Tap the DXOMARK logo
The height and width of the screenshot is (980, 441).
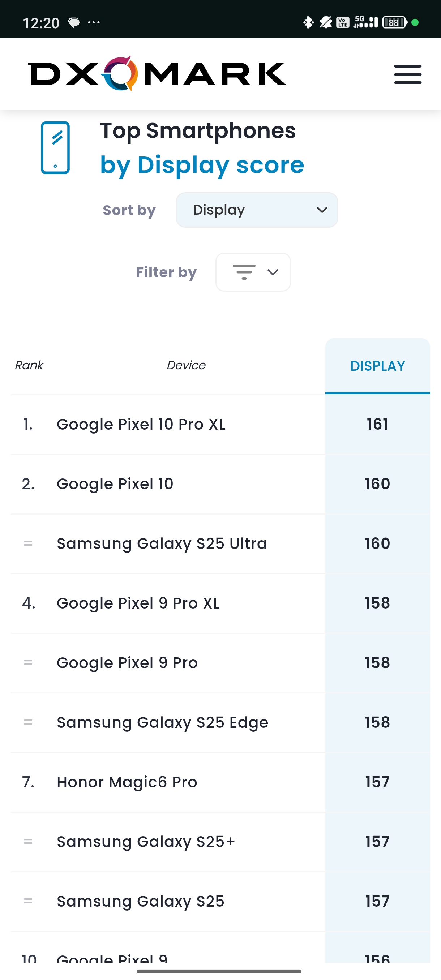point(157,74)
